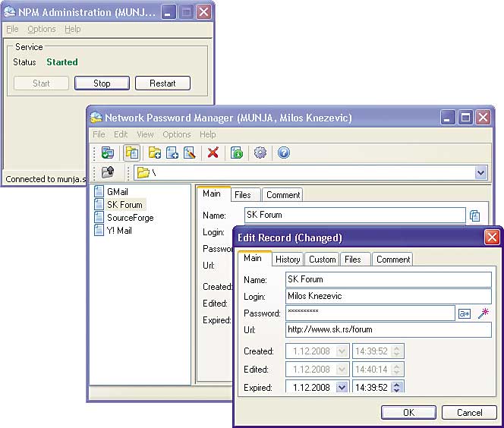Open the folder path dropdown
The image size is (504, 428).
[480, 173]
